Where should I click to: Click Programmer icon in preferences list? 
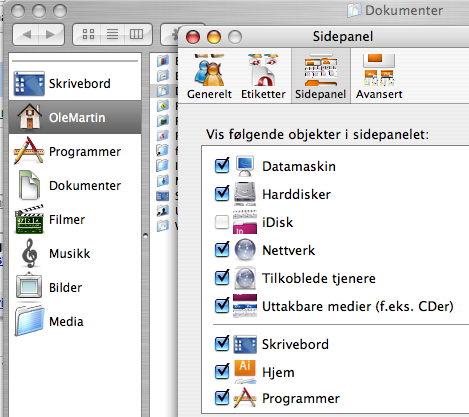[245, 398]
